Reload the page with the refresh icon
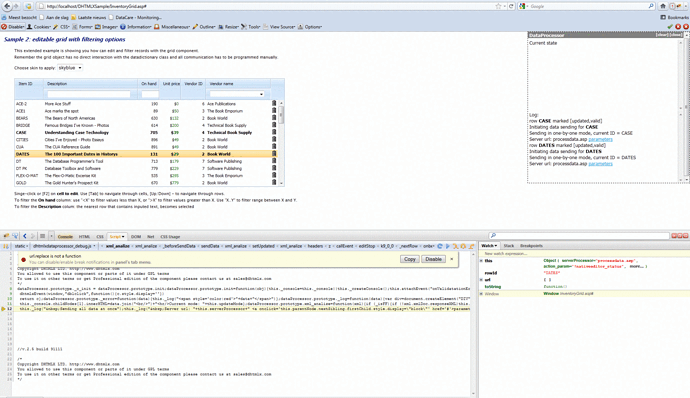Image resolution: width=690 pixels, height=398 pixels. click(511, 6)
